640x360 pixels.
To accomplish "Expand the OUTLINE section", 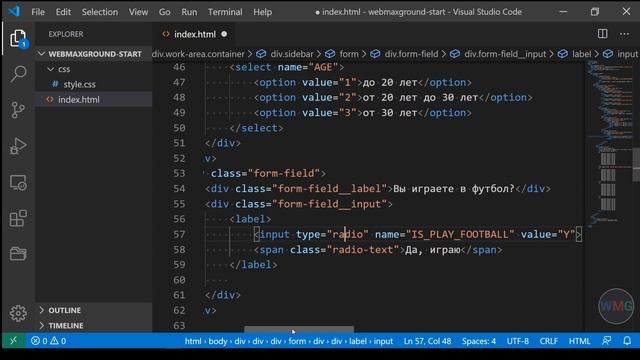I will pos(93,310).
